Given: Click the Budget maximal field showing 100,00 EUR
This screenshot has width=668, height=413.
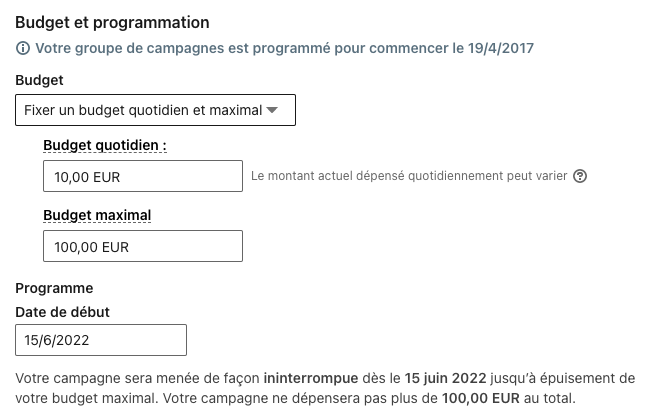Looking at the screenshot, I should 143,246.
